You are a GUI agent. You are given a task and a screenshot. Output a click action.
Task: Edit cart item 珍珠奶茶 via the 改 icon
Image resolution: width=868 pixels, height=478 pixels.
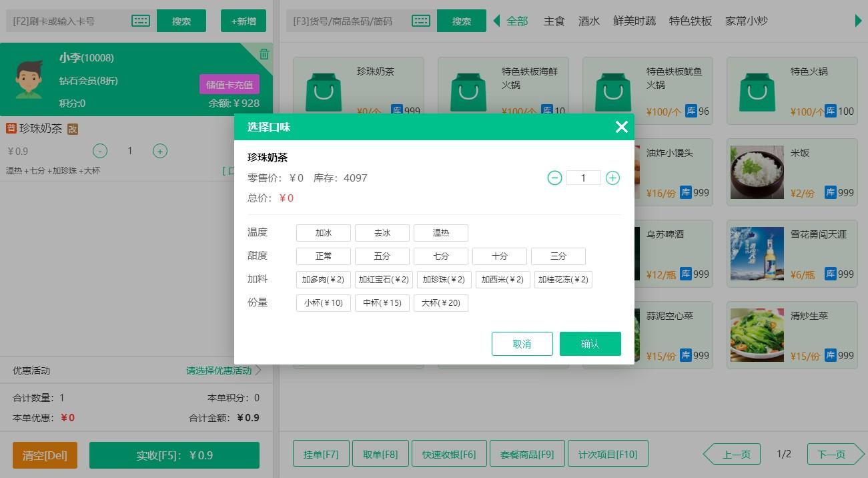73,128
